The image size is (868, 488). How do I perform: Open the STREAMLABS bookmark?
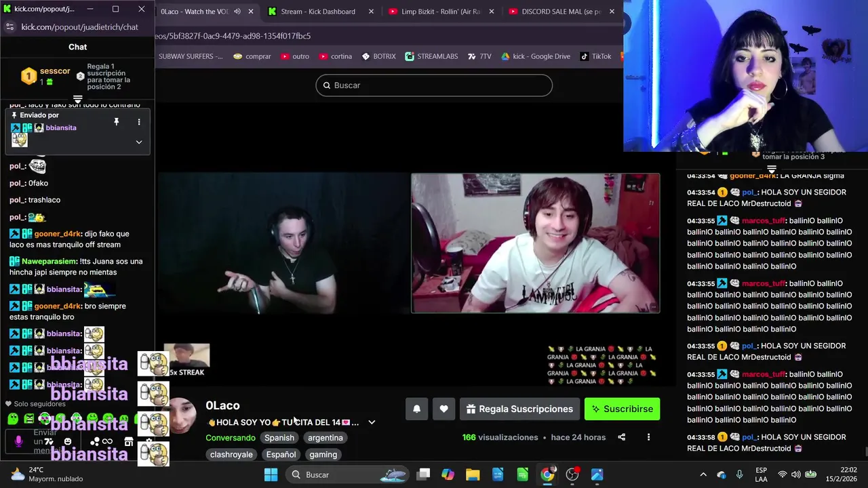pos(431,56)
